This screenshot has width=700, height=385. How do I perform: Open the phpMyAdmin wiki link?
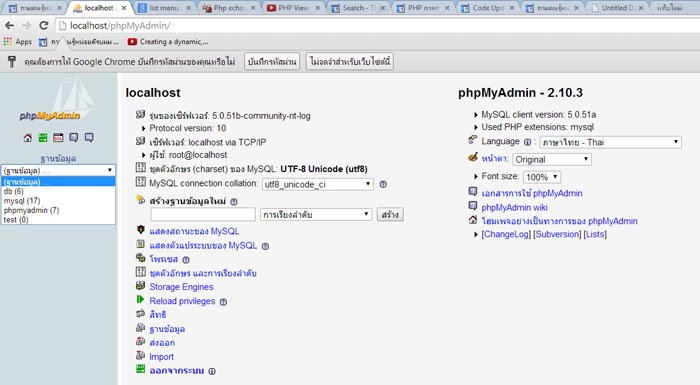click(x=514, y=207)
